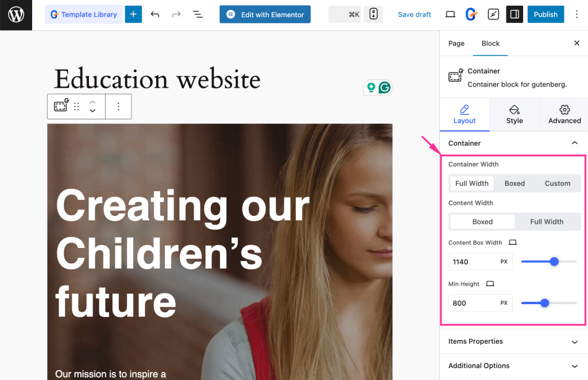Click the Save draft link
The height and width of the screenshot is (380, 588).
[x=414, y=14]
